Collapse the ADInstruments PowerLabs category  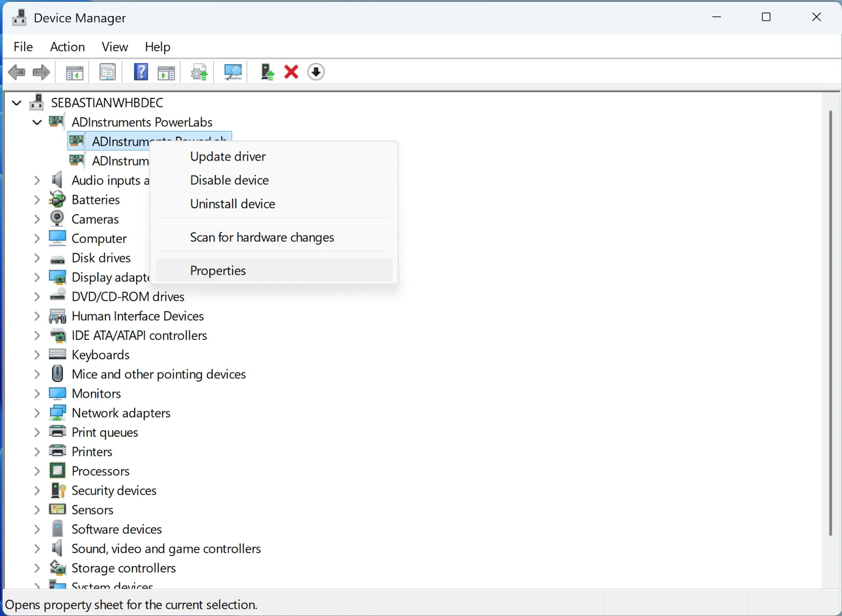37,123
